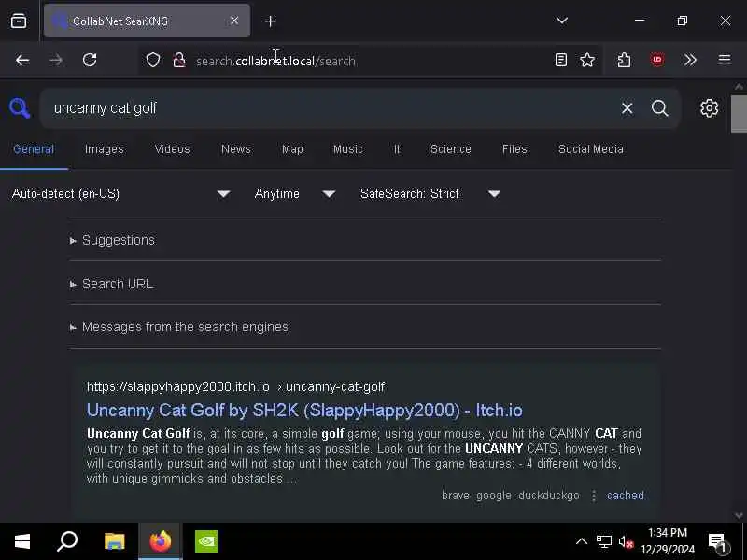Open the cached version link
The height and width of the screenshot is (560, 747).
(626, 496)
